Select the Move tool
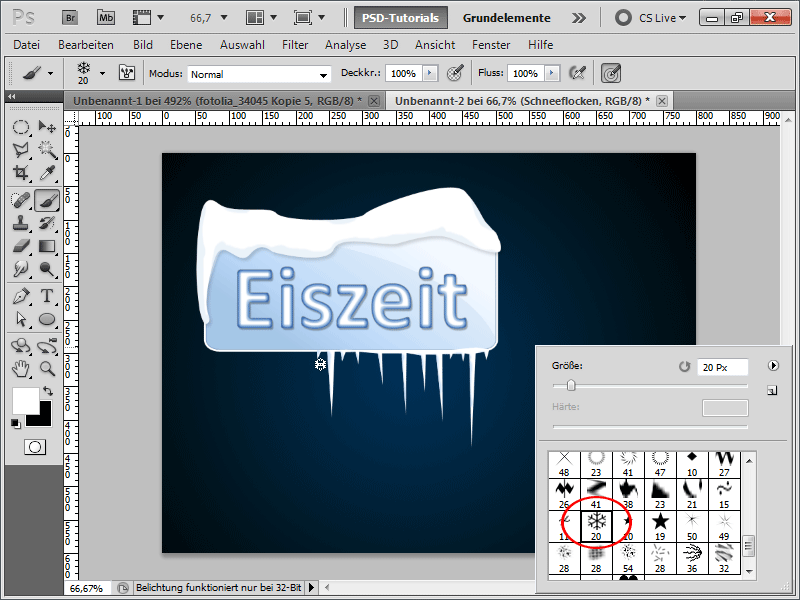Image resolution: width=800 pixels, height=600 pixels. coord(47,127)
